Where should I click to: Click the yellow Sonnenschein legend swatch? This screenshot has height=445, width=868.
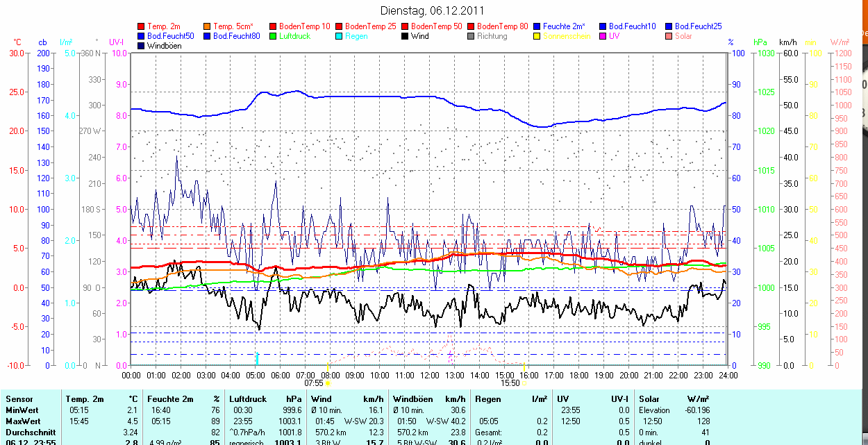537,36
